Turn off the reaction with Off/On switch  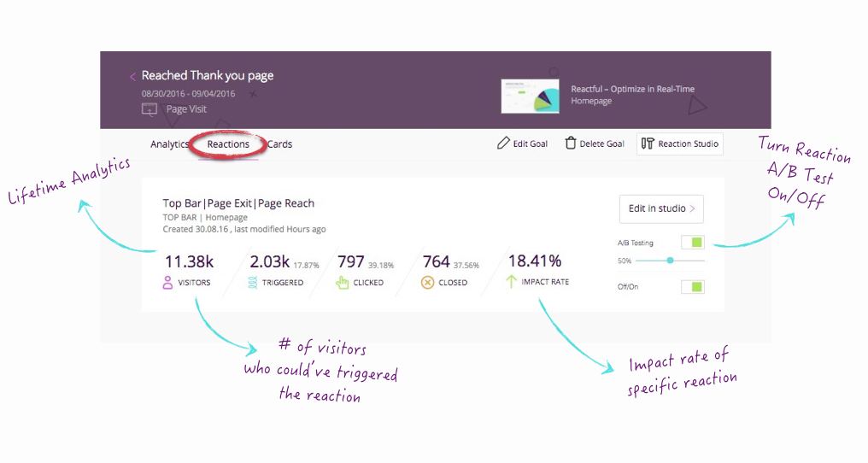pos(692,287)
